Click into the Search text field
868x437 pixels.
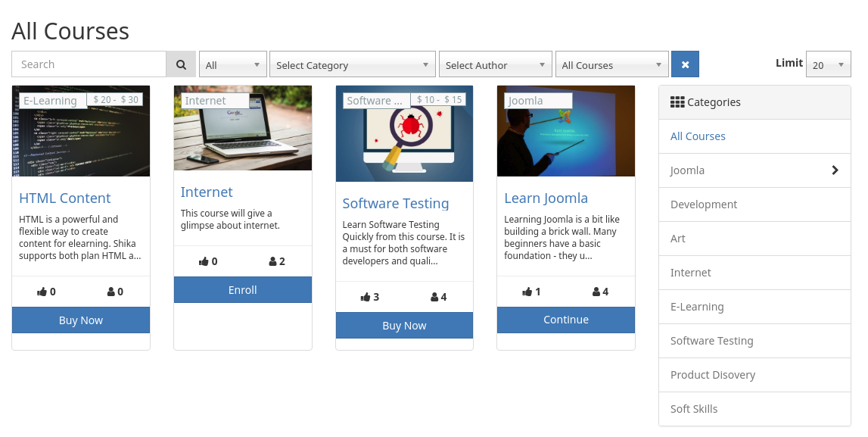[89, 64]
